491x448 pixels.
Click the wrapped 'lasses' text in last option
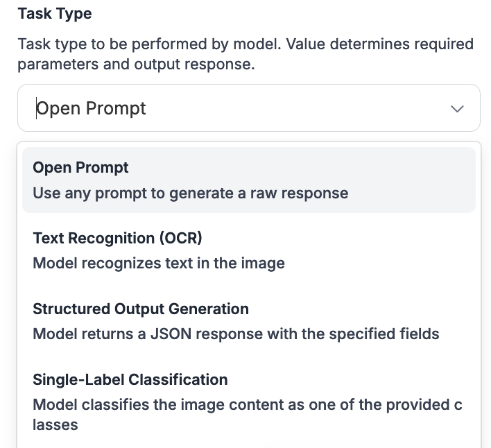(x=55, y=424)
